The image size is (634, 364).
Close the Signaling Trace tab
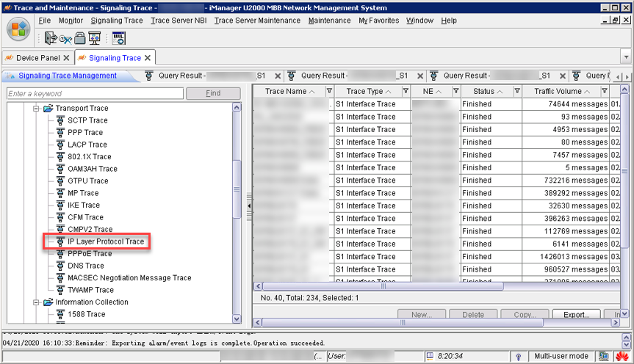[148, 58]
